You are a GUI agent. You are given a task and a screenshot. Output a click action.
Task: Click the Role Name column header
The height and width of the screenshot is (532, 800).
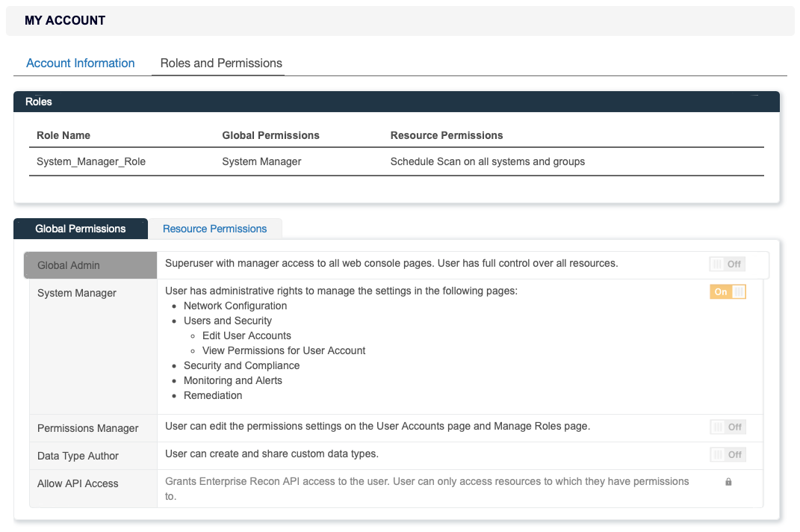(x=63, y=135)
